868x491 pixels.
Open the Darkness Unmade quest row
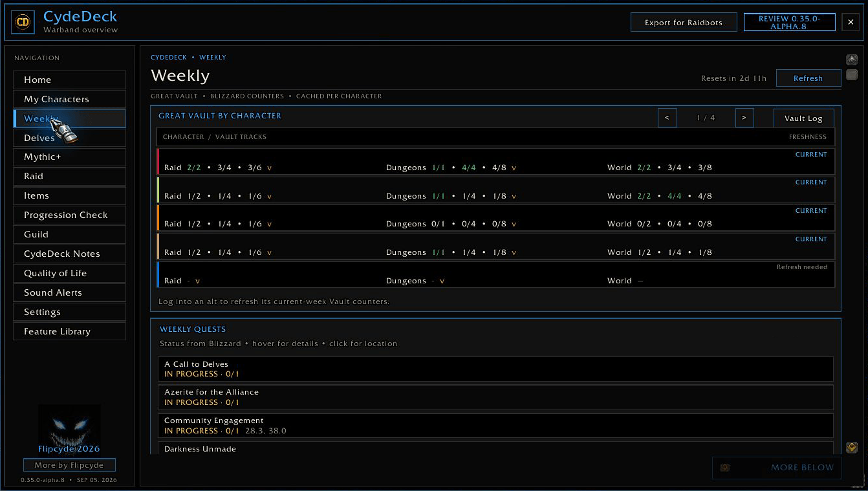click(x=495, y=448)
